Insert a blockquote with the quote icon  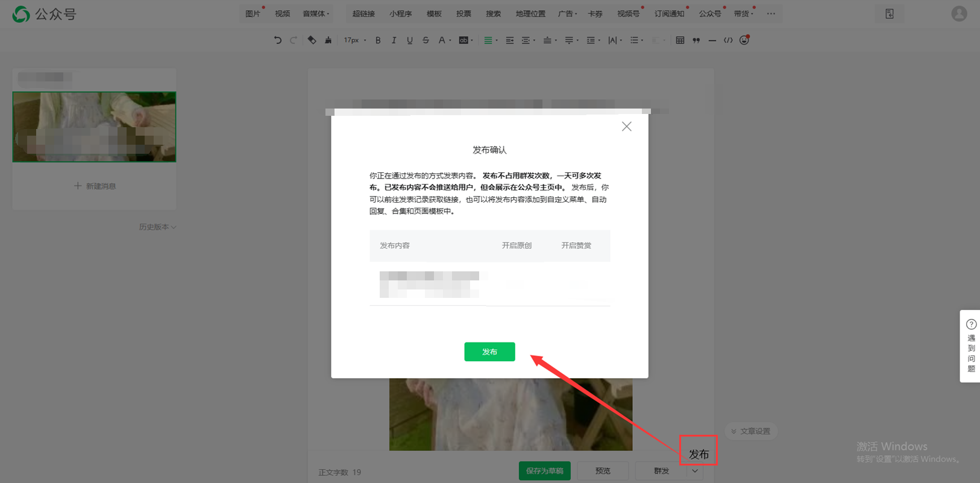pos(696,40)
